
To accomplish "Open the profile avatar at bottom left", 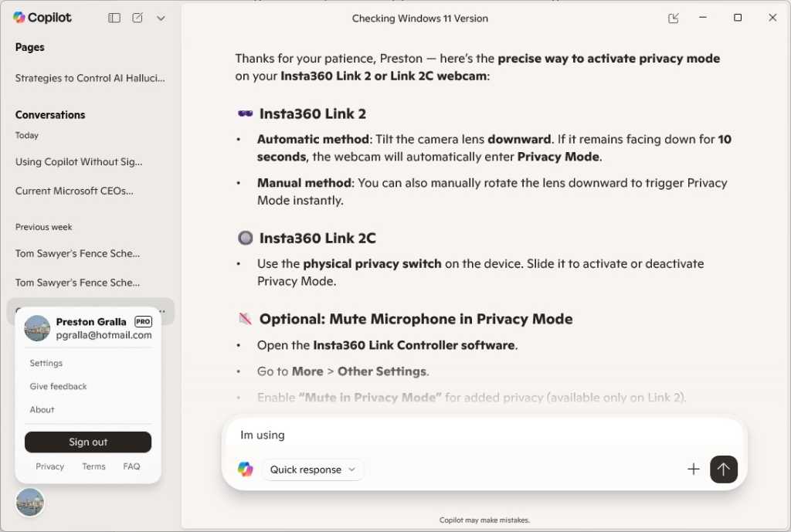I will 29,503.
